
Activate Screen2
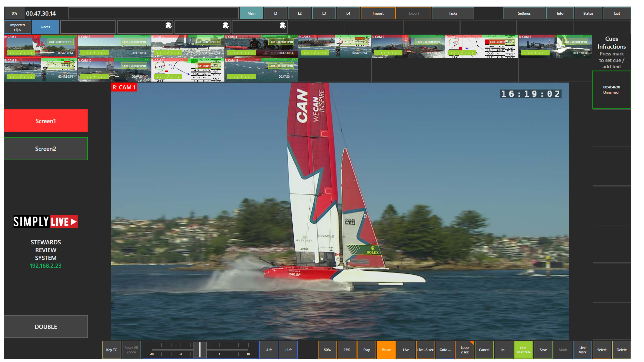(46, 149)
